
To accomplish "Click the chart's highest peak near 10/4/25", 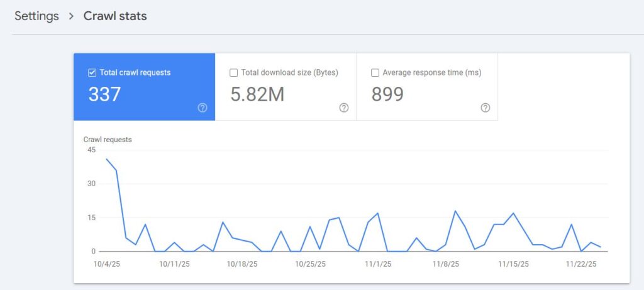I will 106,159.
